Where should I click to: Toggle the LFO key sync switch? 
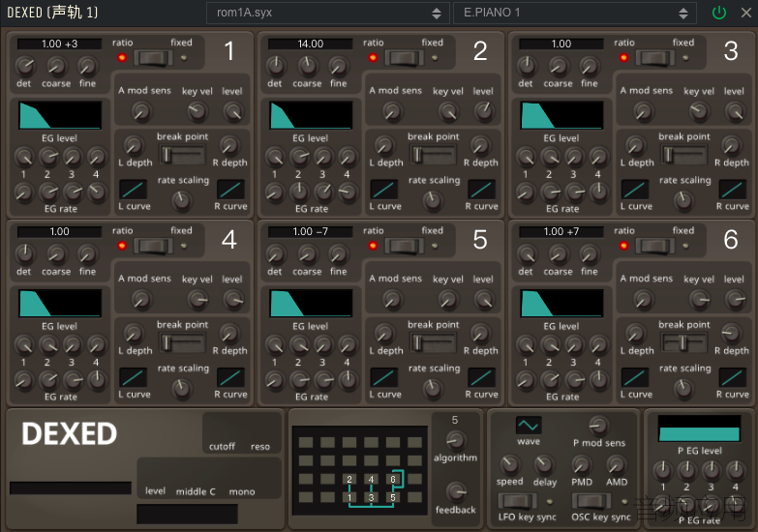point(517,501)
